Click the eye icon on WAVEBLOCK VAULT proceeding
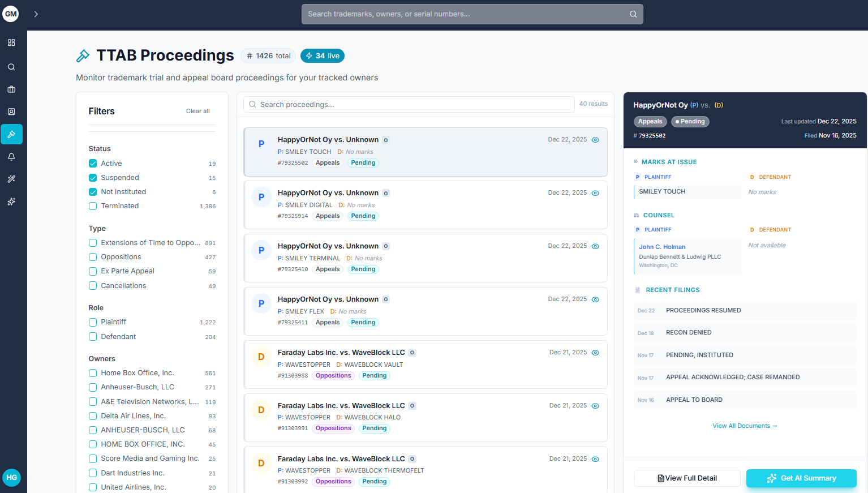This screenshot has height=493, width=868. point(595,353)
